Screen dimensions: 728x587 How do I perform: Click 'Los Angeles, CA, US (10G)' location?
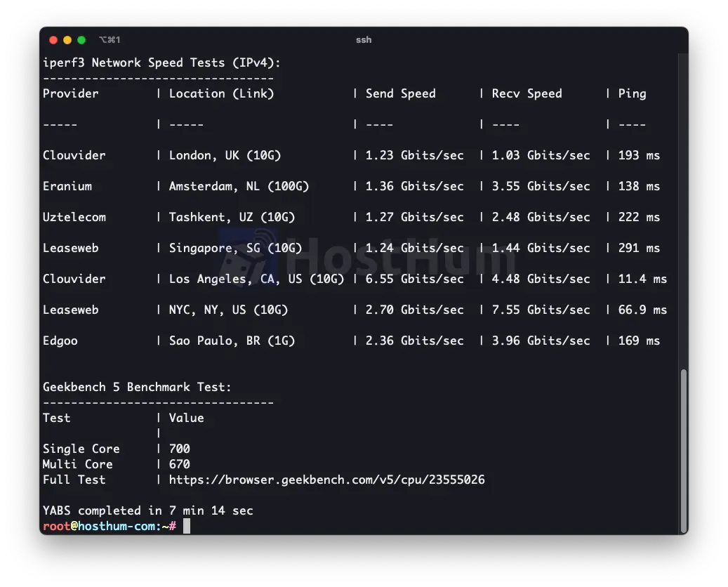[256, 279]
